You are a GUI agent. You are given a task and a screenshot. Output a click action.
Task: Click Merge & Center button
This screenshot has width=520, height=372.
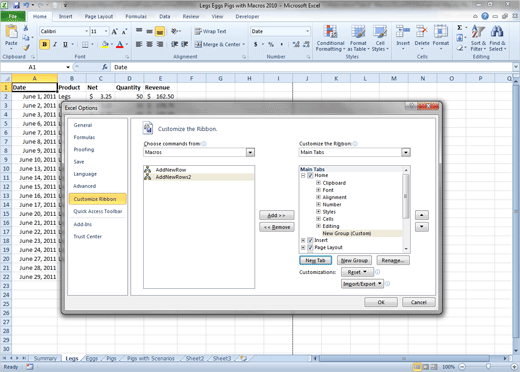(218, 44)
